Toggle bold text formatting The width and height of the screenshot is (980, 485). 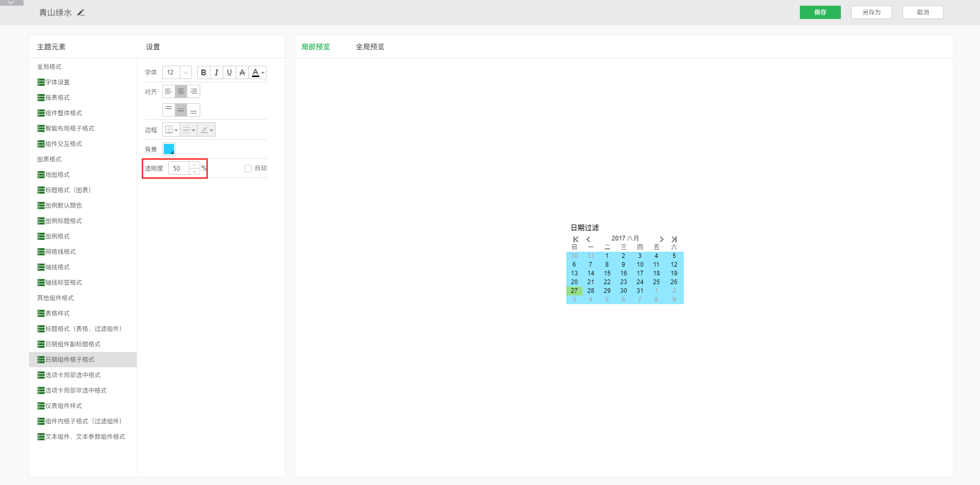point(204,72)
